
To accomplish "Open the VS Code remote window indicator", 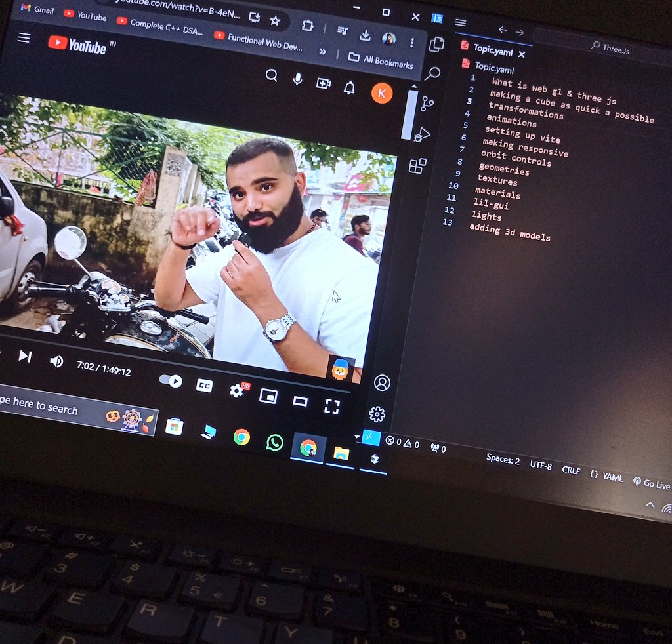I will point(371,437).
